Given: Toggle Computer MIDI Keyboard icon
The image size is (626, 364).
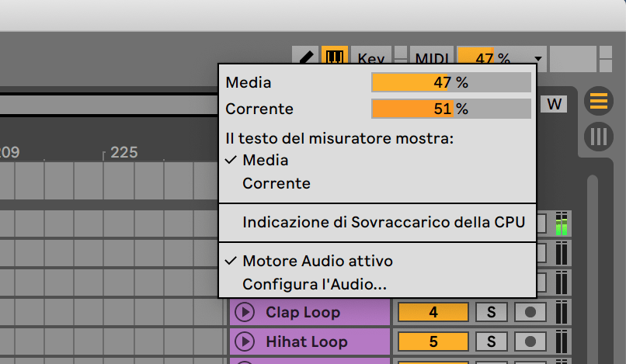Looking at the screenshot, I should tap(334, 57).
